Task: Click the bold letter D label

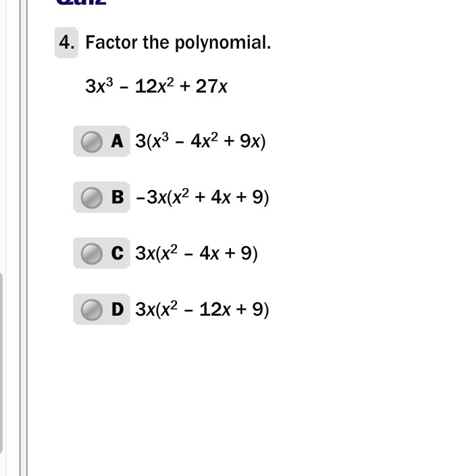Action: [118, 310]
